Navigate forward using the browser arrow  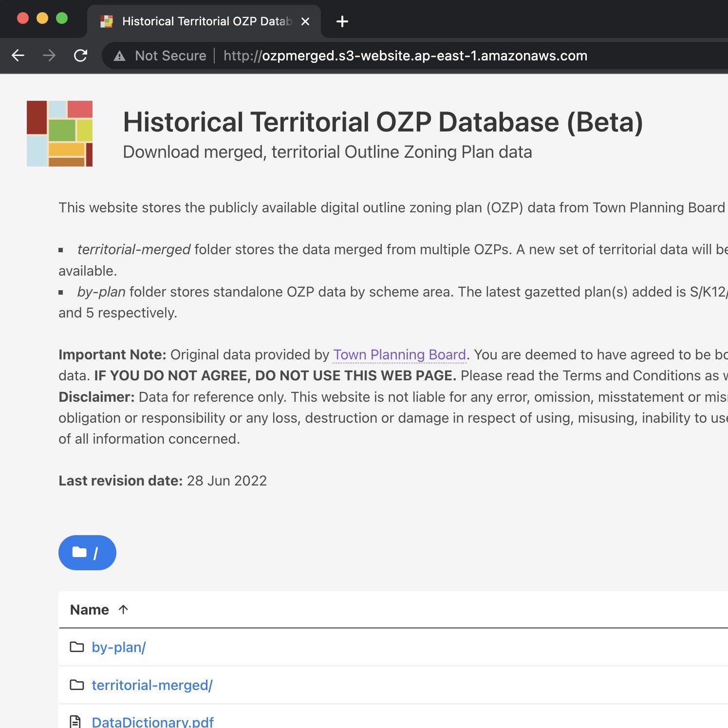coord(49,56)
